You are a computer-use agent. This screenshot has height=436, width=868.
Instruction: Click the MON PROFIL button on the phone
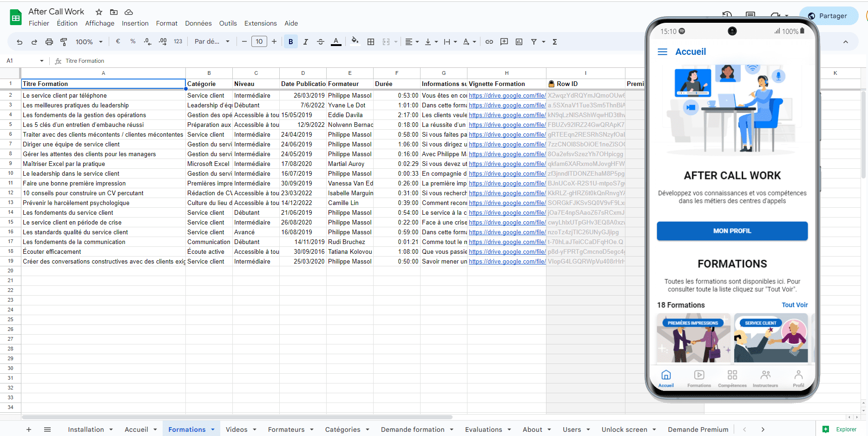click(x=732, y=231)
